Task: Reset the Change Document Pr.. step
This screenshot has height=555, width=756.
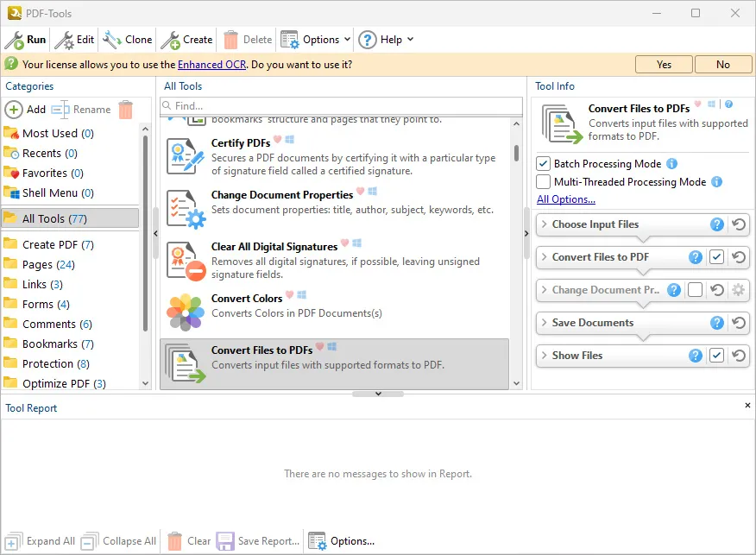Action: (717, 290)
